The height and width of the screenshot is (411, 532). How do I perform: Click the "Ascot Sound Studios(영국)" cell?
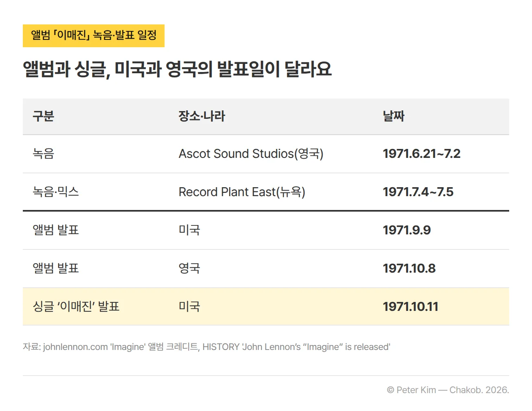tap(251, 154)
